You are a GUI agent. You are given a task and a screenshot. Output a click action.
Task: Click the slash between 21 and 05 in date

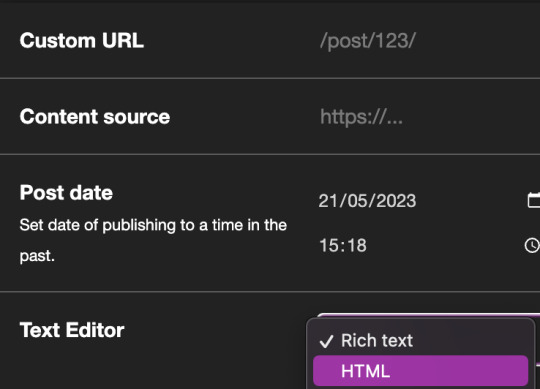[x=342, y=201]
